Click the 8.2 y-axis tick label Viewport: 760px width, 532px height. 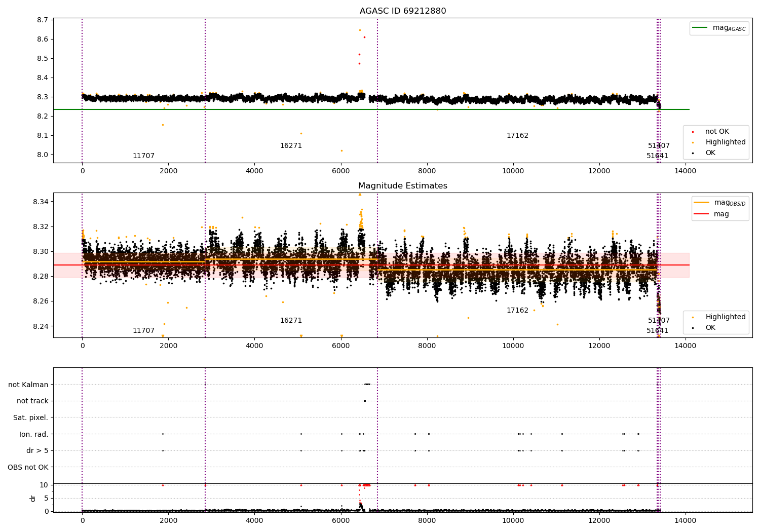43,116
